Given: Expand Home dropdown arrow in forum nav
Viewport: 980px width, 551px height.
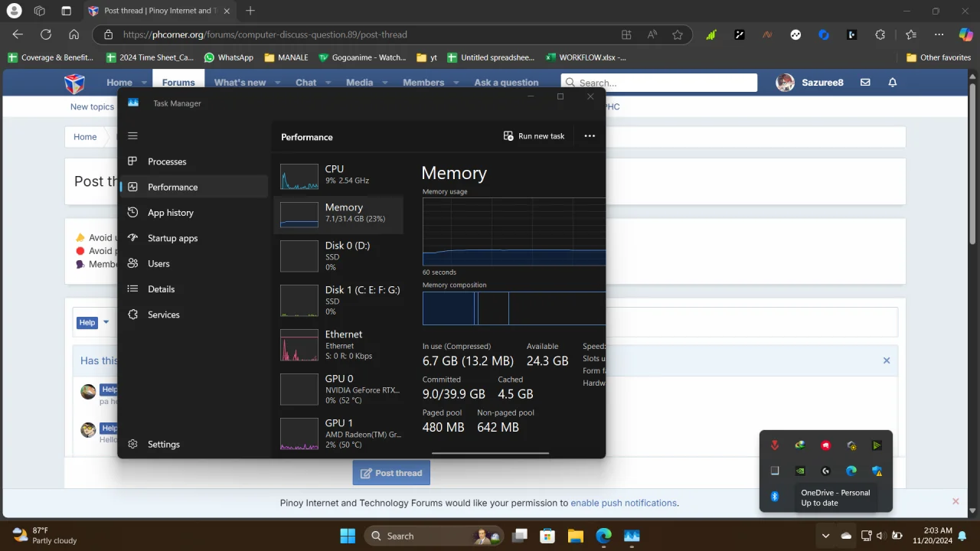Looking at the screenshot, I should [x=143, y=83].
